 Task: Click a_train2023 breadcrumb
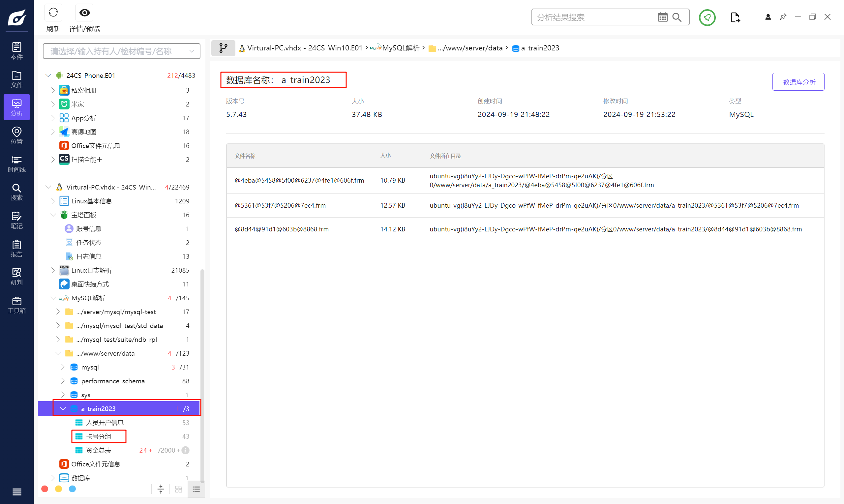click(x=536, y=48)
